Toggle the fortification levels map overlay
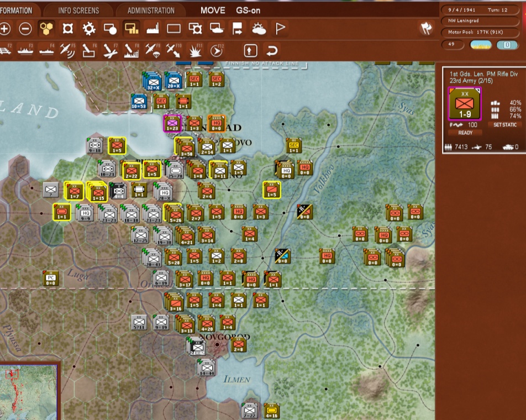526x420 pixels. tap(68, 29)
